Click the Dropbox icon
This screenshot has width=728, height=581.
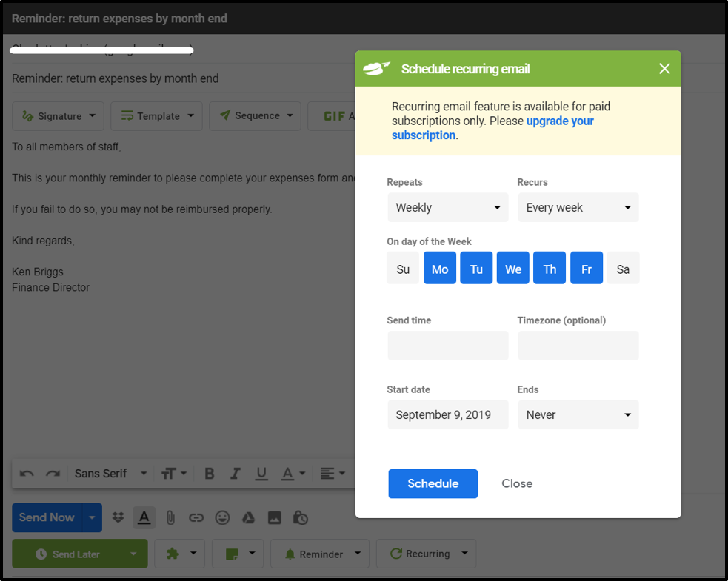coord(118,518)
